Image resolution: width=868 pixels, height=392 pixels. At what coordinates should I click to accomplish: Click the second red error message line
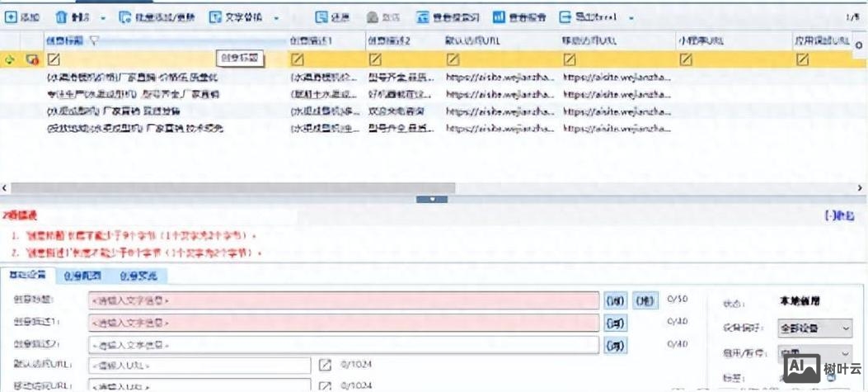point(136,253)
